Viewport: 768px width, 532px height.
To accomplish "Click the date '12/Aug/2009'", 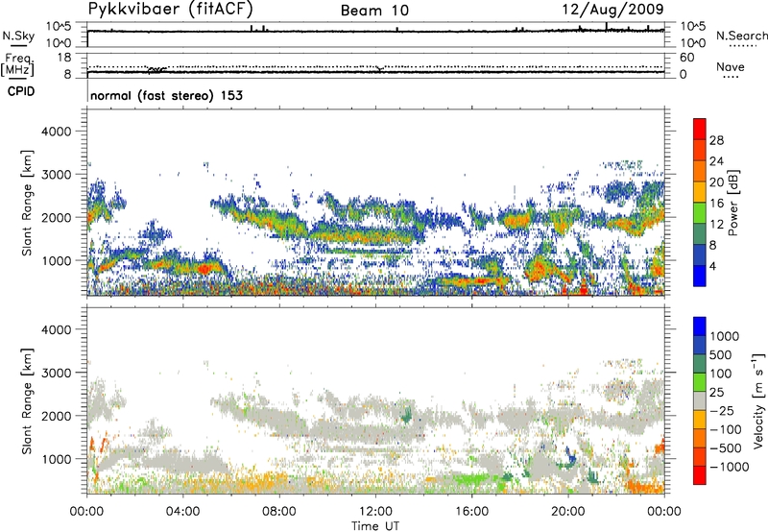I will tap(612, 10).
